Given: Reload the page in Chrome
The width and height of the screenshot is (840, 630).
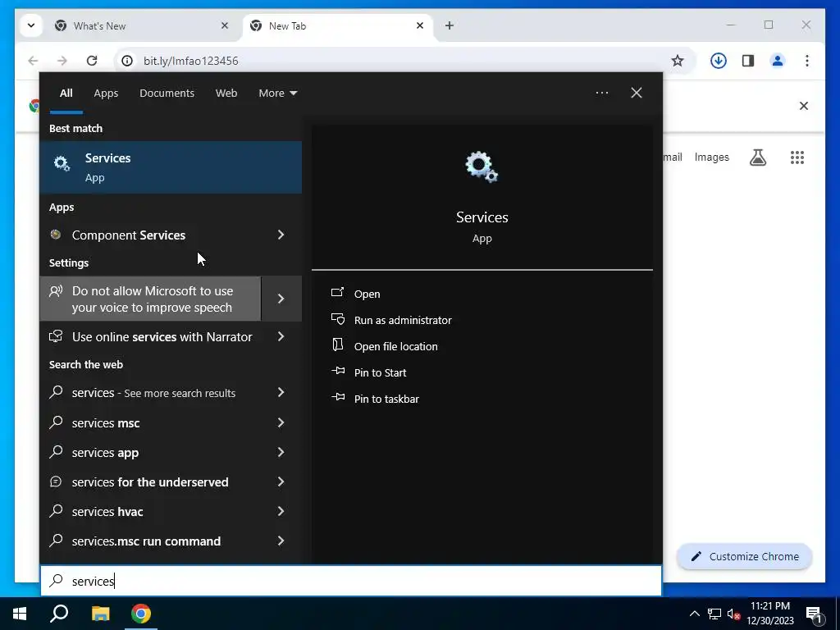Looking at the screenshot, I should click(92, 61).
